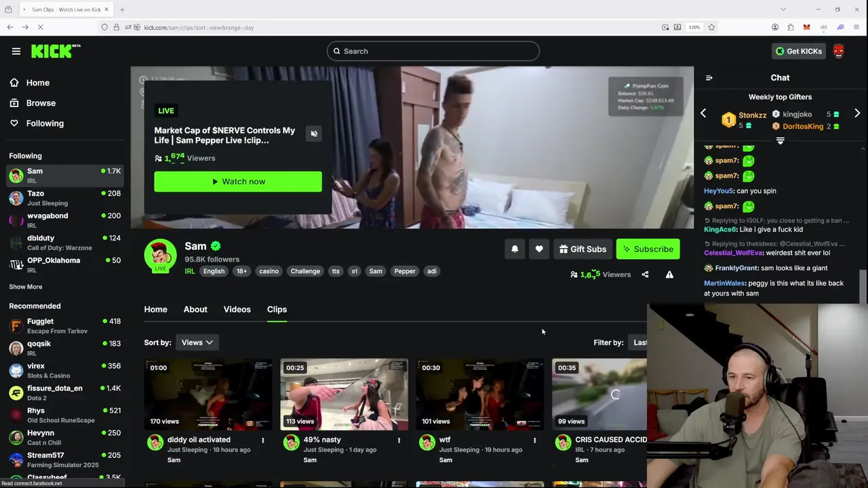This screenshot has width=868, height=488.
Task: Open the recommended fissure_dota_en channel
Action: click(64, 393)
